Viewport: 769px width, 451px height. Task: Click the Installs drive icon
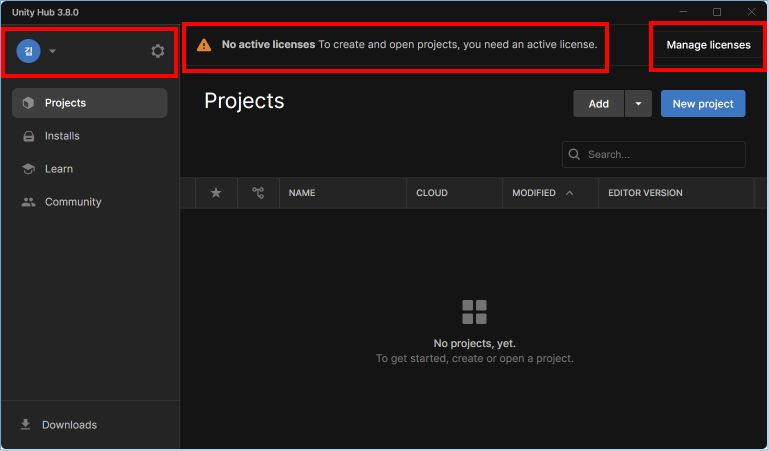pos(29,136)
